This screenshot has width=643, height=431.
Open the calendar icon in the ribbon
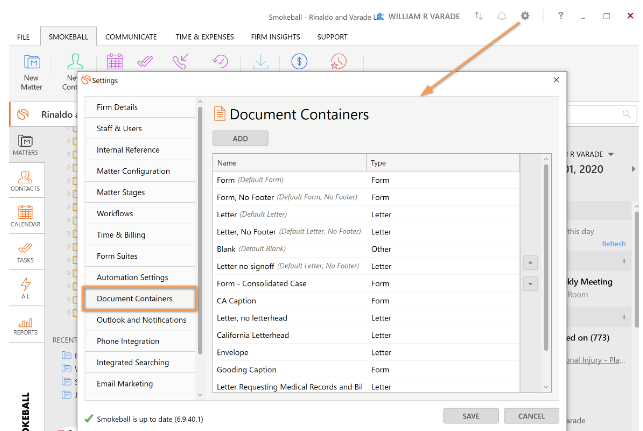[x=115, y=61]
